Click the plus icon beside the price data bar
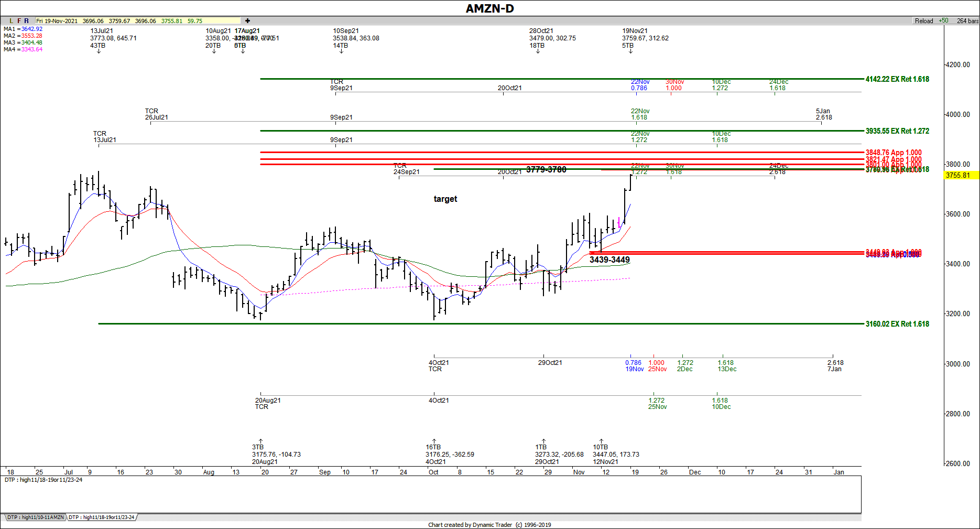980x529 pixels. pos(247,21)
